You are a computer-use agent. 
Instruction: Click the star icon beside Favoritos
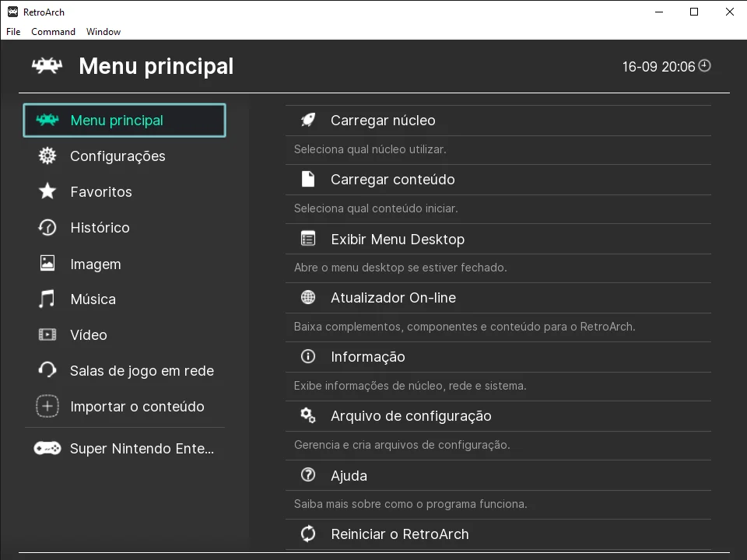pyautogui.click(x=47, y=191)
